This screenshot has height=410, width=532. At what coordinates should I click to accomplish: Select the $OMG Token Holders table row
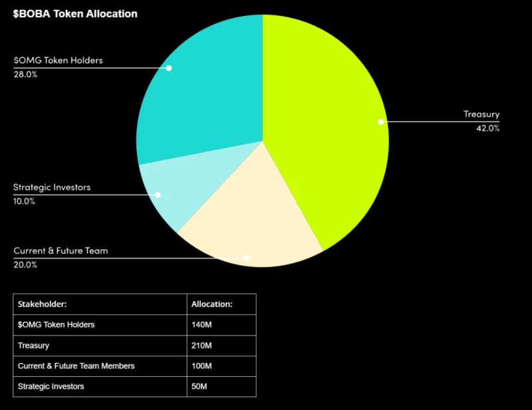[x=135, y=325]
